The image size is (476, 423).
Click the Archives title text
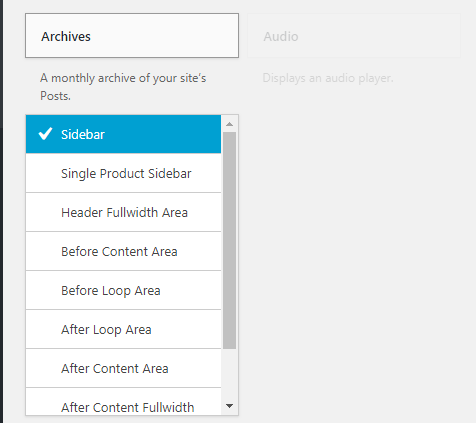(66, 36)
